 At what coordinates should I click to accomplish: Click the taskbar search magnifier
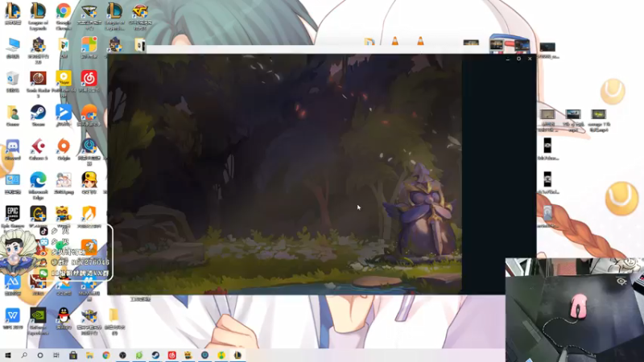point(24,355)
